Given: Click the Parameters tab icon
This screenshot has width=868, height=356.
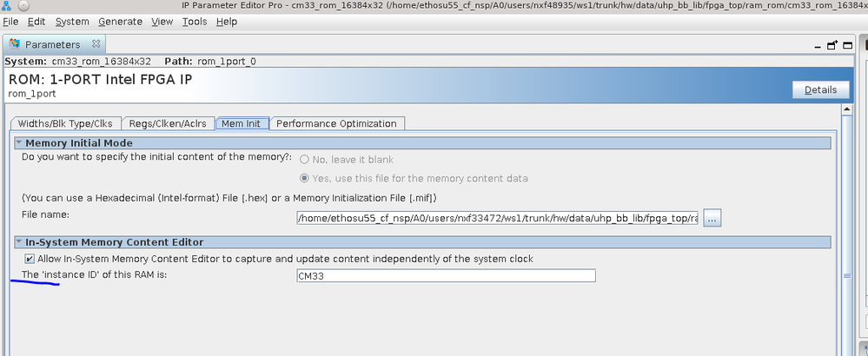Looking at the screenshot, I should click(14, 44).
